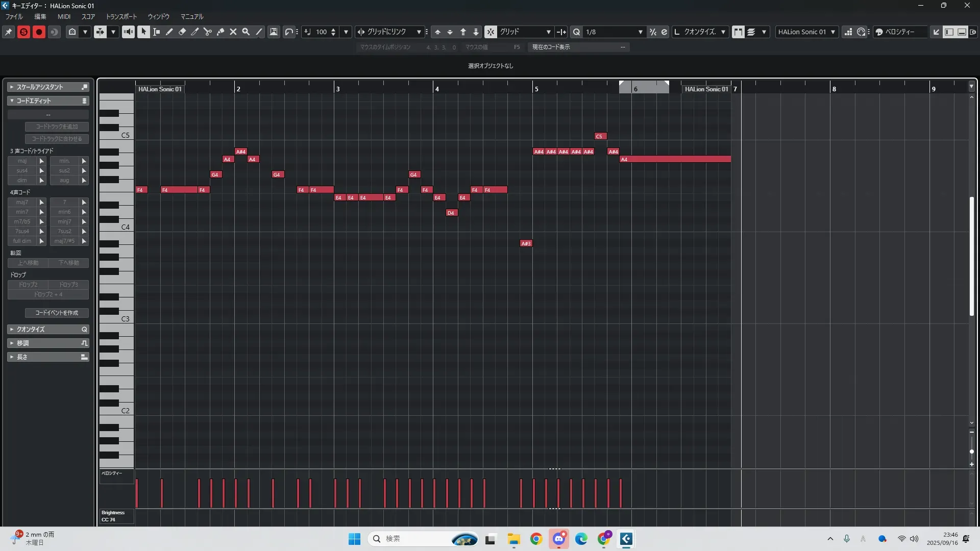980x551 pixels.
Task: Toggle Acoustic Feedback speaker button
Action: pyautogui.click(x=128, y=32)
